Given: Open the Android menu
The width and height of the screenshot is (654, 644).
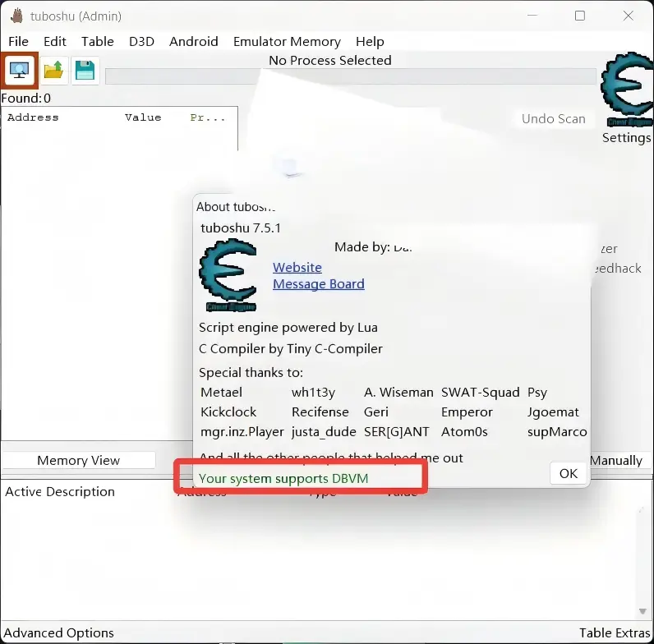Looking at the screenshot, I should coord(194,42).
